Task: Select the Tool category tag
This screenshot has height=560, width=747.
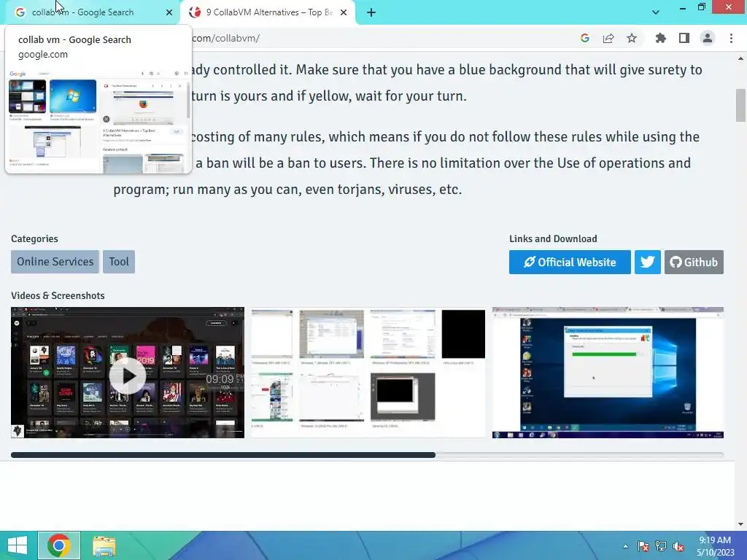Action: pyautogui.click(x=119, y=262)
